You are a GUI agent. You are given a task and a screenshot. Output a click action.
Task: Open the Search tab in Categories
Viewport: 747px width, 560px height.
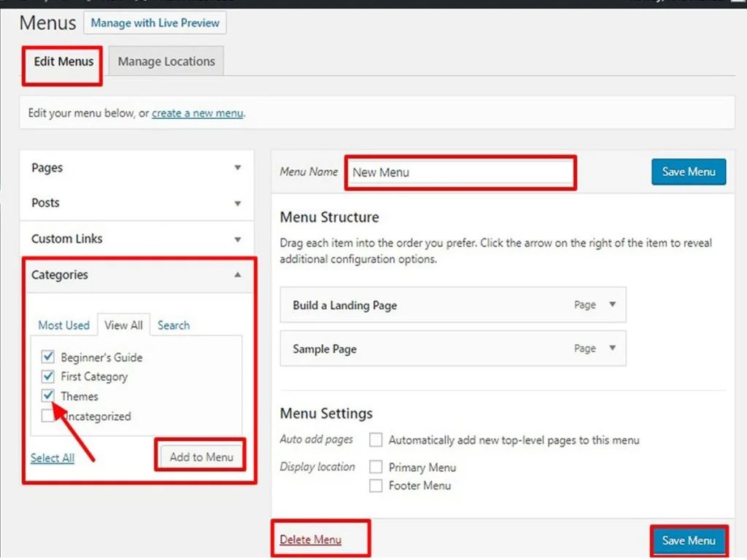tap(173, 325)
